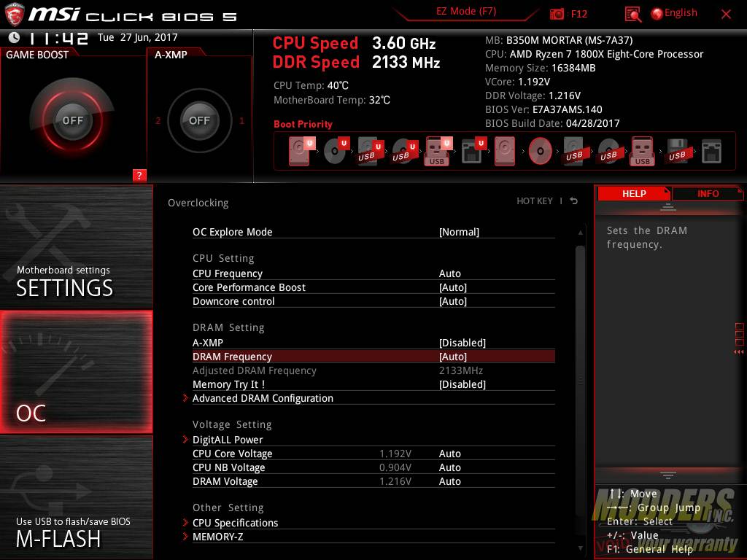Click the scroll up arrow of settings list
The width and height of the screenshot is (747, 560).
580,233
